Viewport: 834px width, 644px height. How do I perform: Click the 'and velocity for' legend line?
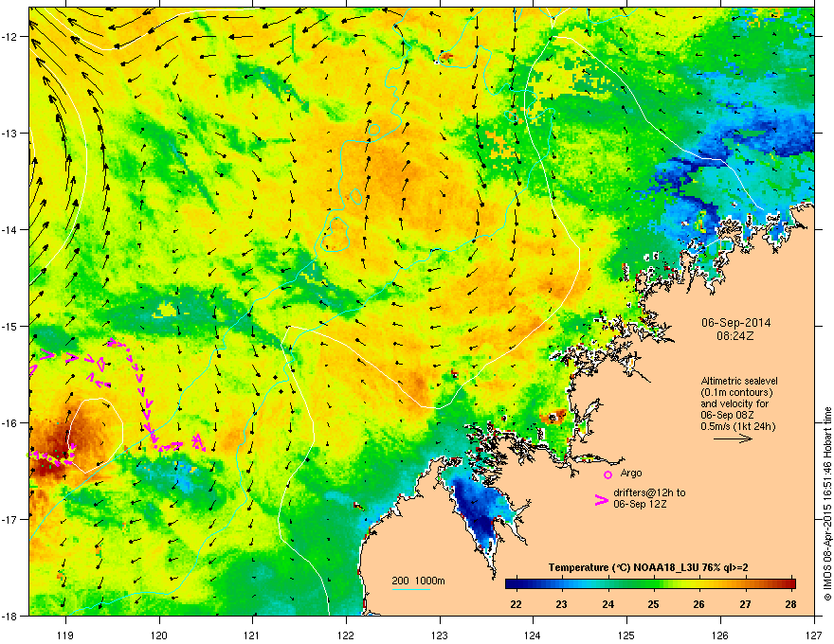(734, 403)
